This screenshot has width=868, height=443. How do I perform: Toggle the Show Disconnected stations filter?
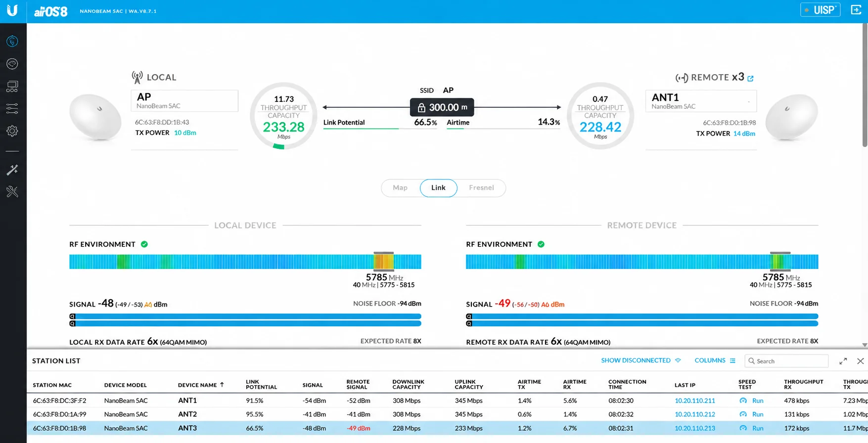tap(641, 360)
